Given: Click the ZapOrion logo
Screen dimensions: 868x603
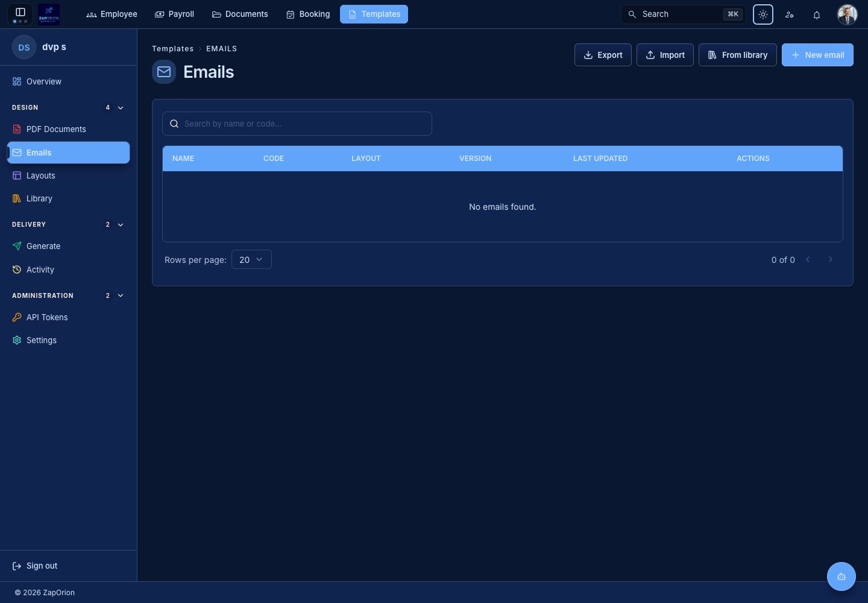Looking at the screenshot, I should pos(49,14).
